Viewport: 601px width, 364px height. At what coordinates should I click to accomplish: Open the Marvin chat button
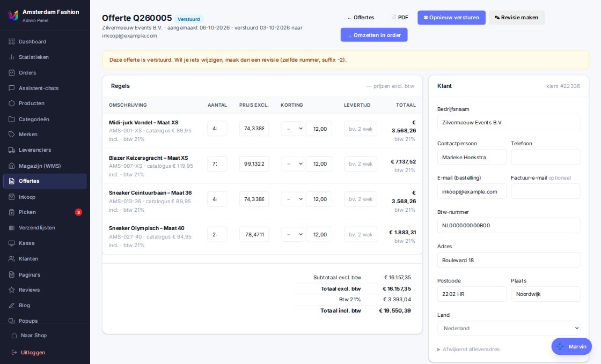pyautogui.click(x=571, y=346)
